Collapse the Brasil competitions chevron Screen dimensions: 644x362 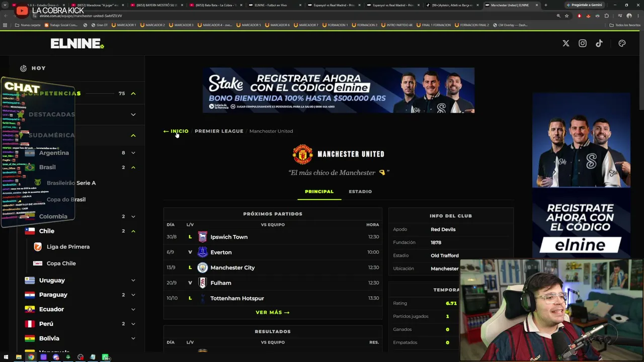tap(133, 167)
